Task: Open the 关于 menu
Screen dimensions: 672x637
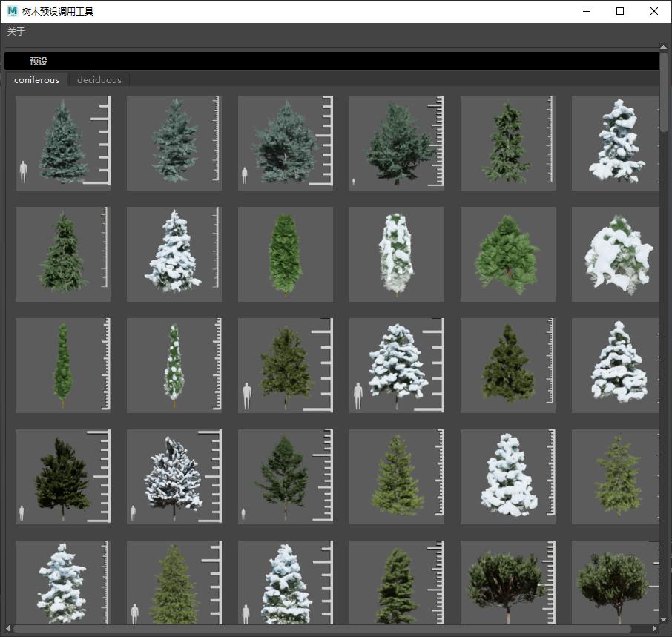Action: [16, 32]
